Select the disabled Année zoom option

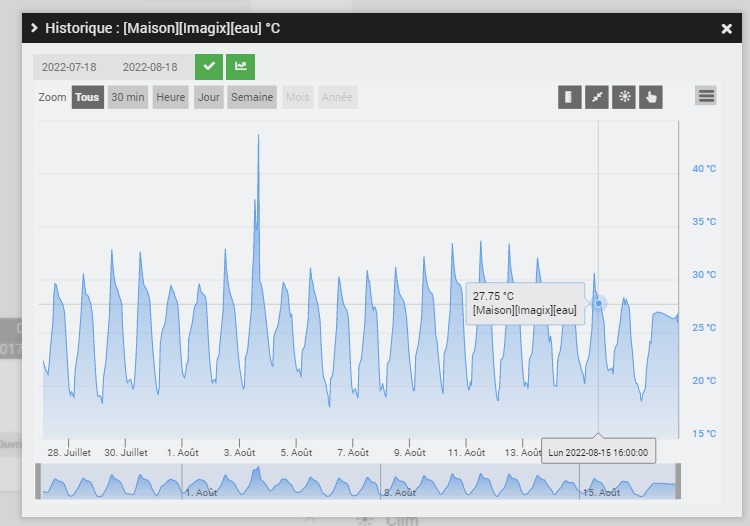[x=337, y=97]
